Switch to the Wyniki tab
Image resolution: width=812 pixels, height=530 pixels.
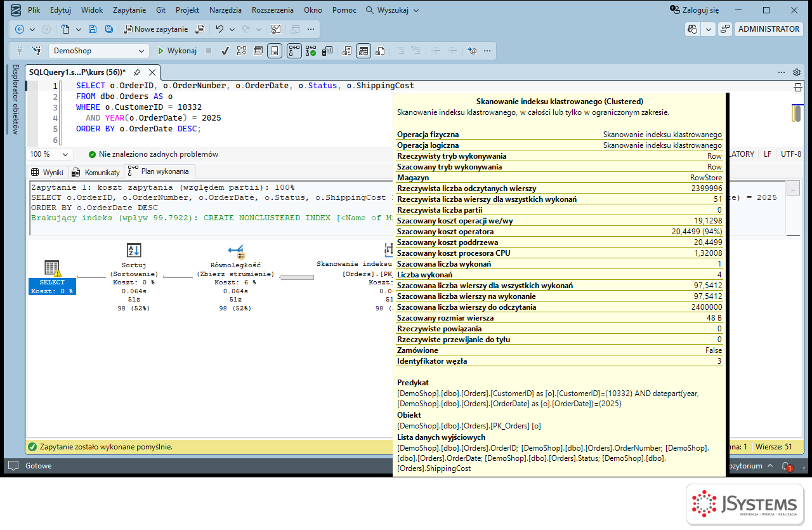pos(47,172)
